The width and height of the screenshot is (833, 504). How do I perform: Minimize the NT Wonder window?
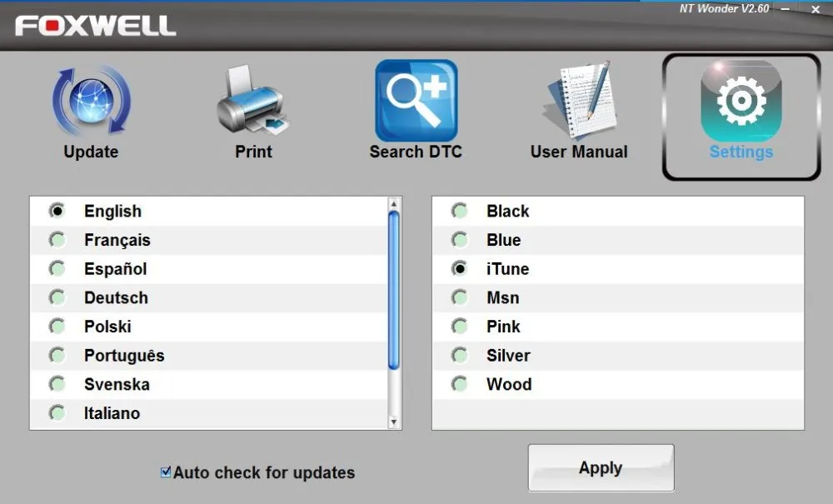(786, 9)
